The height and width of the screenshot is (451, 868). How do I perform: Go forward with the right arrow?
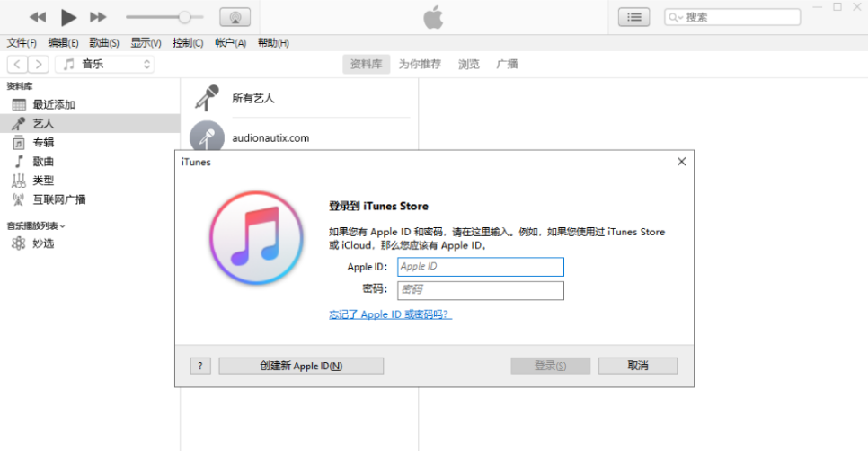point(39,64)
